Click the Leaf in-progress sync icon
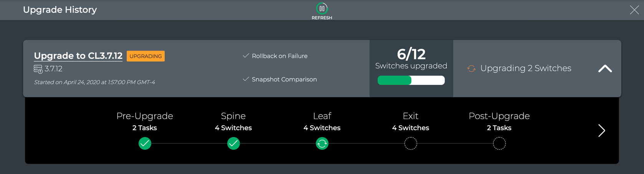The width and height of the screenshot is (644, 174). tap(322, 144)
